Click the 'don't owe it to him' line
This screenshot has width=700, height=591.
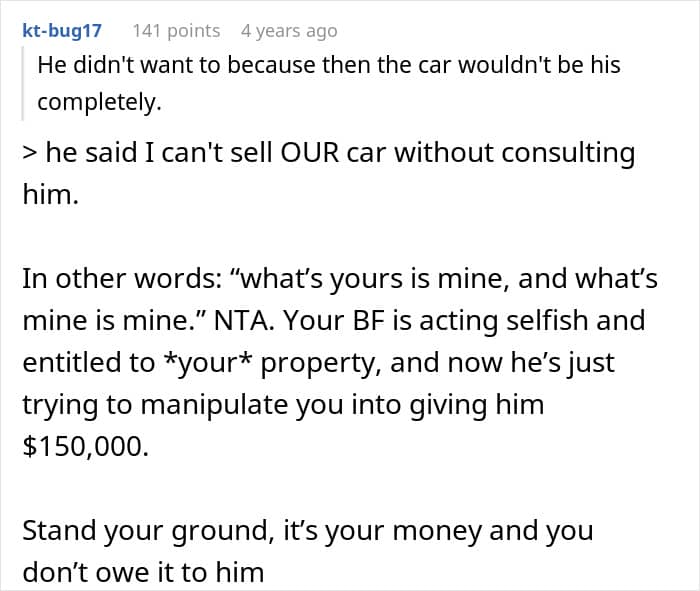click(x=143, y=573)
